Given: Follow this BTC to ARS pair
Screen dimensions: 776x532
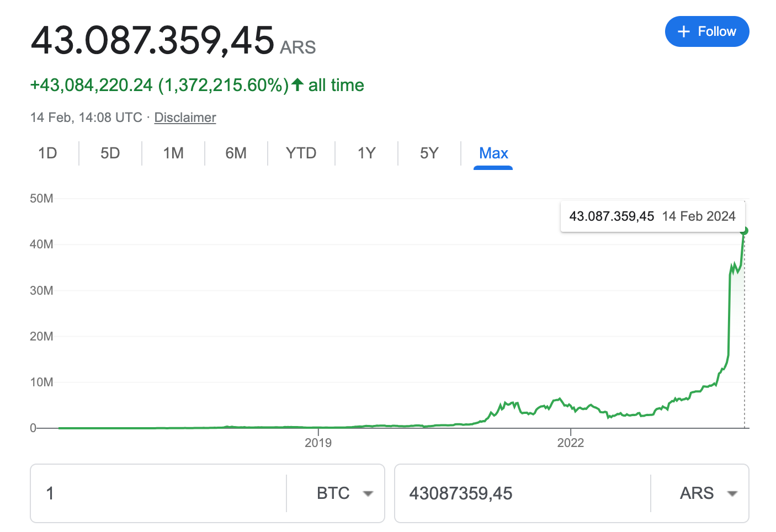Looking at the screenshot, I should point(707,31).
